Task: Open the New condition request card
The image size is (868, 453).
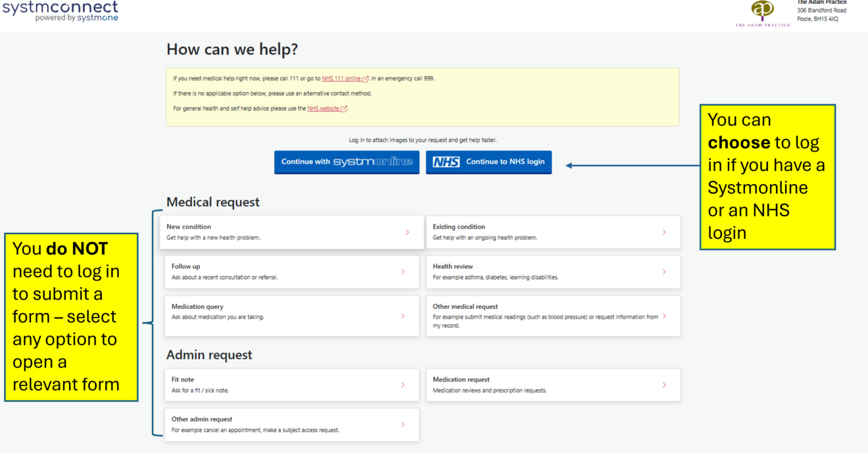Action: click(291, 232)
